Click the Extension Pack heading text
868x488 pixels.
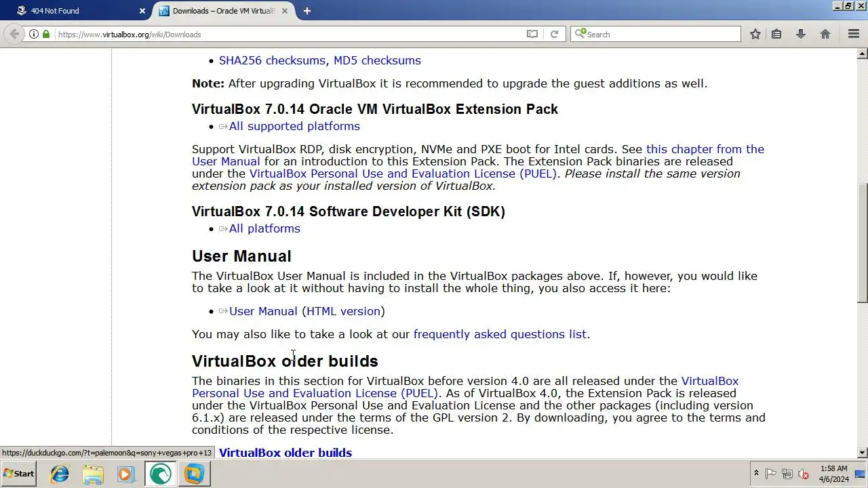pos(375,109)
